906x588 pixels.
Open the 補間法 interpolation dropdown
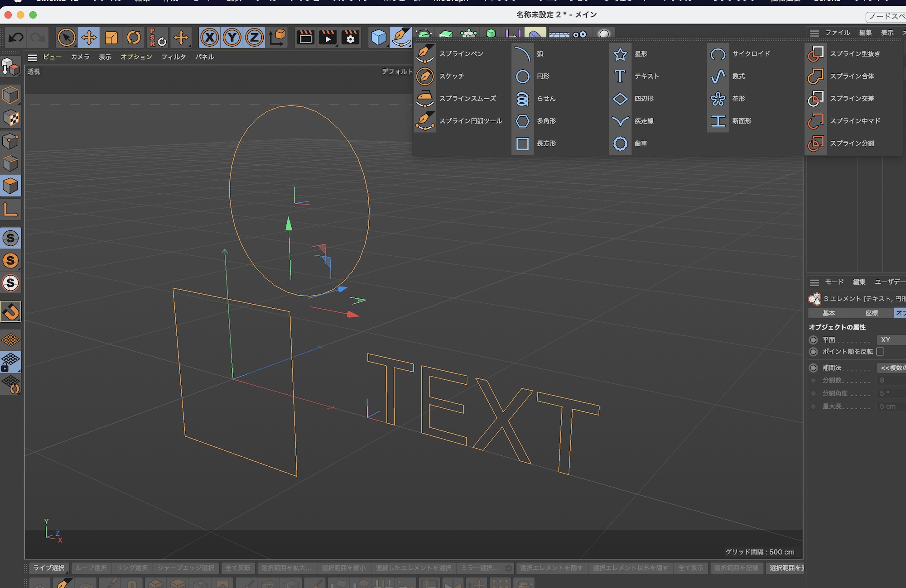point(891,368)
